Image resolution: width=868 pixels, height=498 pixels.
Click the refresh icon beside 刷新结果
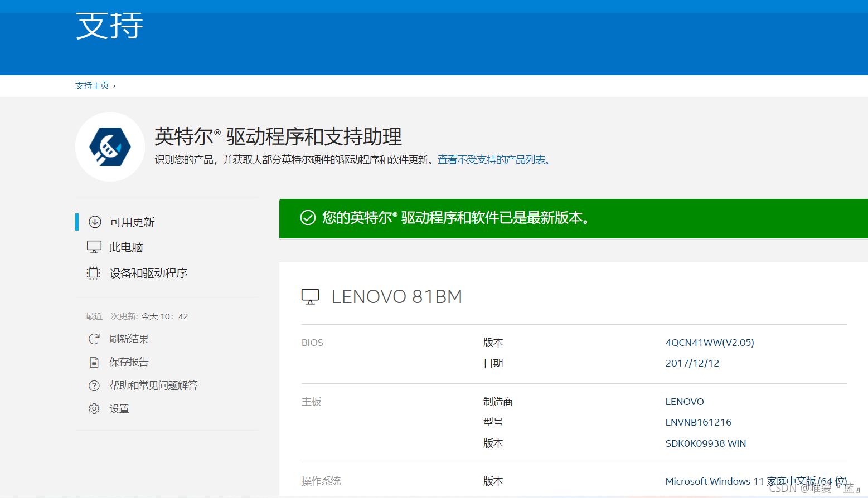coord(94,339)
